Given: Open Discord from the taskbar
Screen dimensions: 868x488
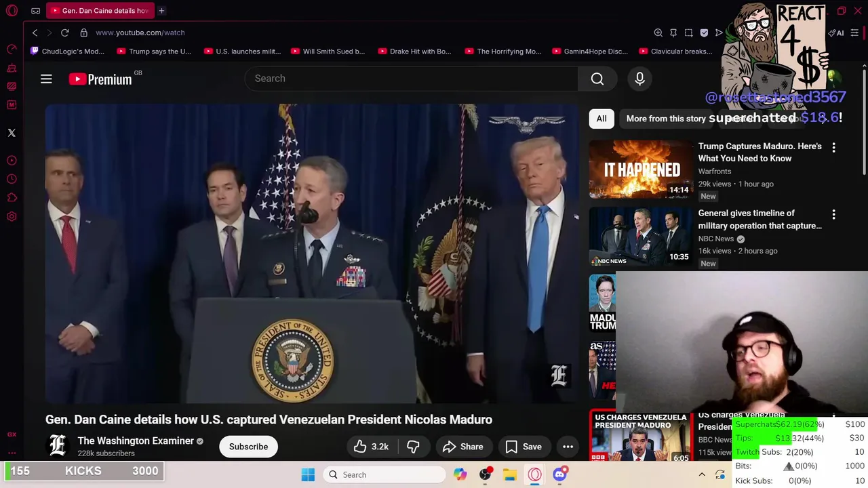Looking at the screenshot, I should click(x=559, y=474).
